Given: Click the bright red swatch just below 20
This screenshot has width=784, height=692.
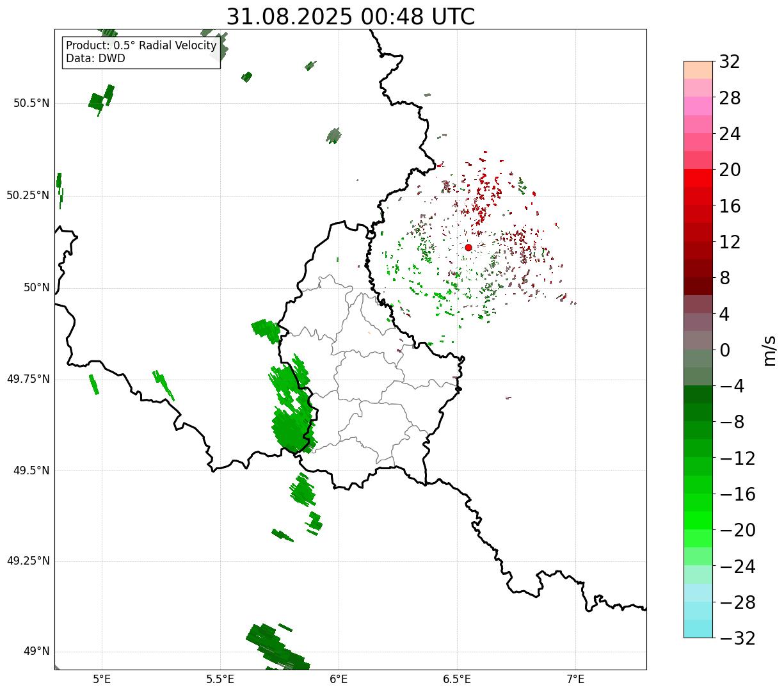Looking at the screenshot, I should pos(698,178).
